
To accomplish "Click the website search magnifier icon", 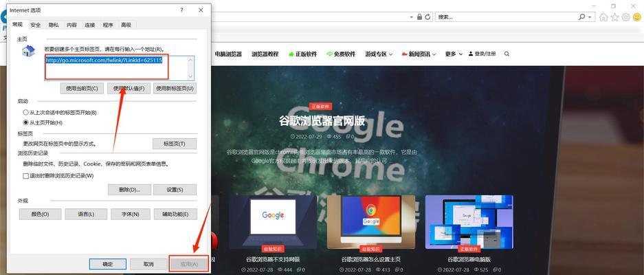I will pyautogui.click(x=507, y=54).
